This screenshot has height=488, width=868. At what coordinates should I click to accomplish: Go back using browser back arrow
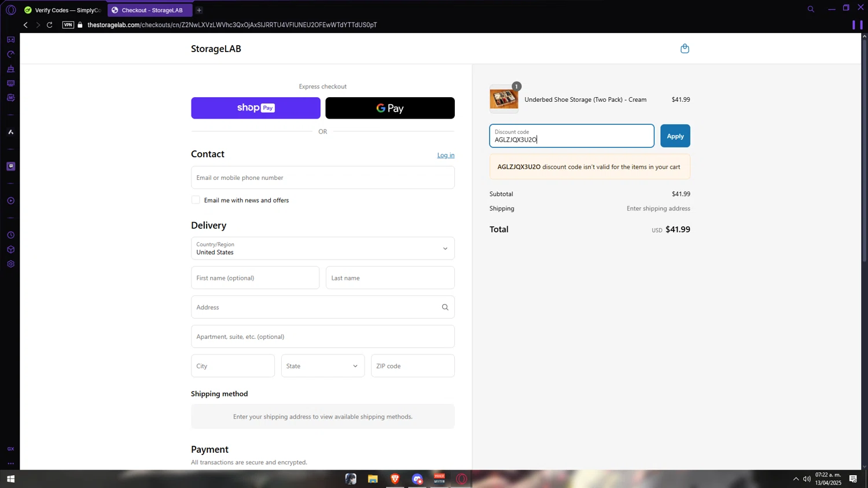click(25, 25)
